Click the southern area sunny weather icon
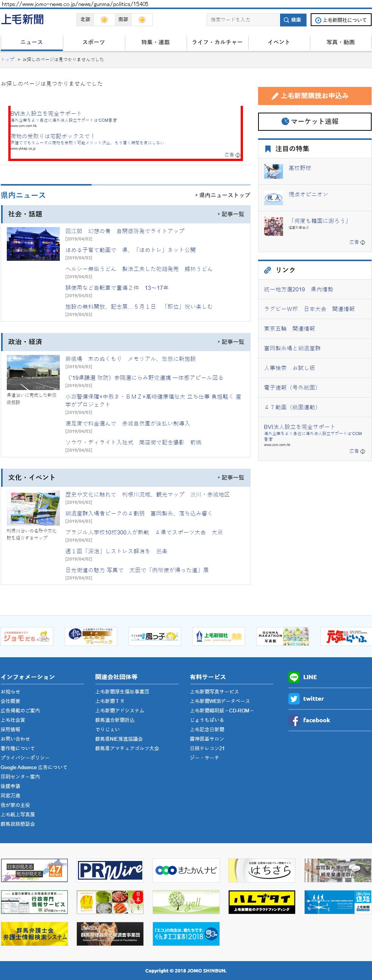 click(142, 20)
